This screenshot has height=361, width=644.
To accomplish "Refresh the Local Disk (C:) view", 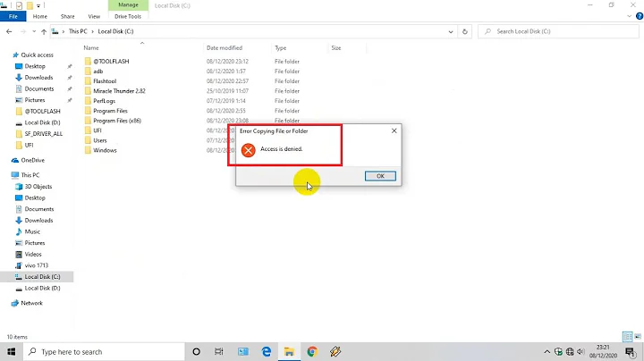I will point(465,31).
